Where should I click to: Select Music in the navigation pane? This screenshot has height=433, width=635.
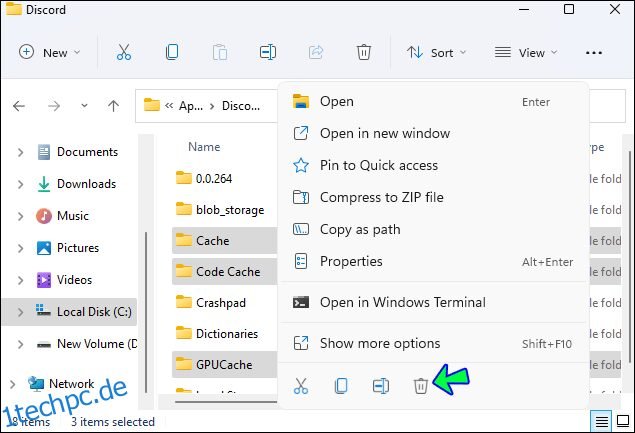point(72,216)
